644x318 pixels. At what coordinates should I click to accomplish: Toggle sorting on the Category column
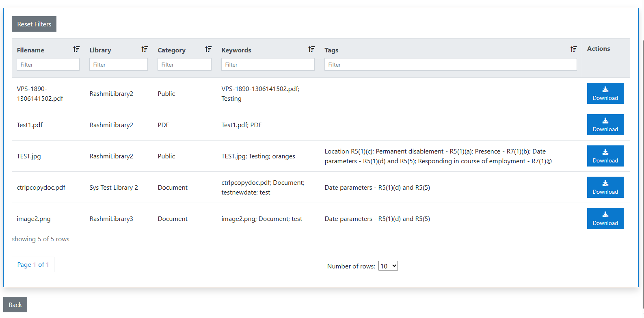(208, 50)
